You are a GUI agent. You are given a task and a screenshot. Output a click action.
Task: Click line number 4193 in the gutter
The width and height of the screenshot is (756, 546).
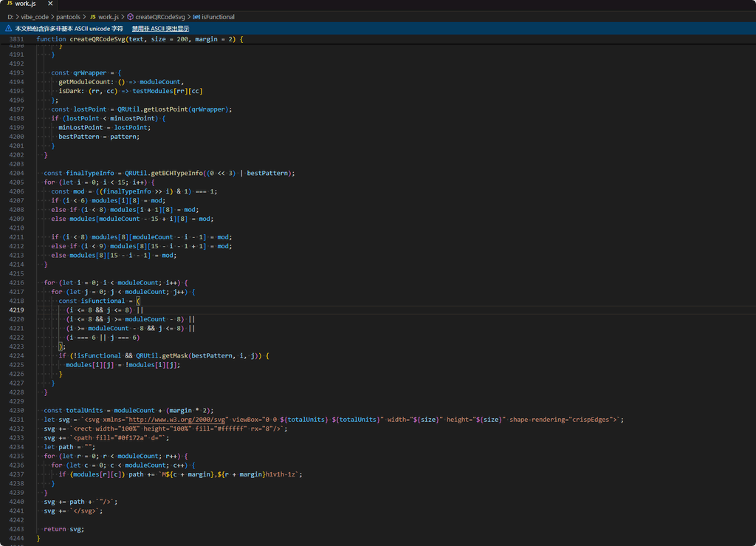[16, 73]
